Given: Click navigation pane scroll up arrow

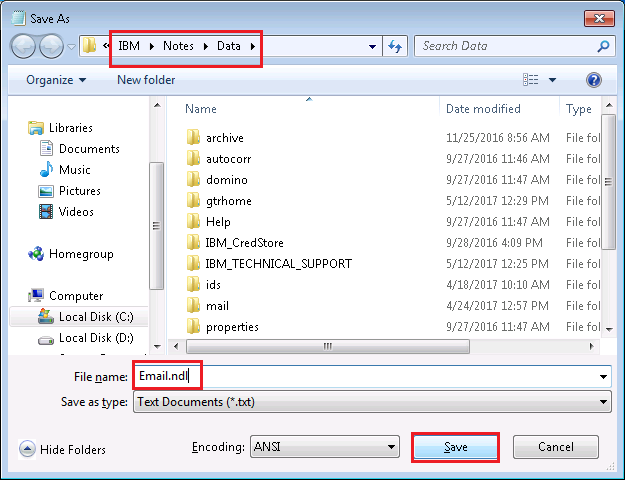Looking at the screenshot, I should click(x=157, y=105).
